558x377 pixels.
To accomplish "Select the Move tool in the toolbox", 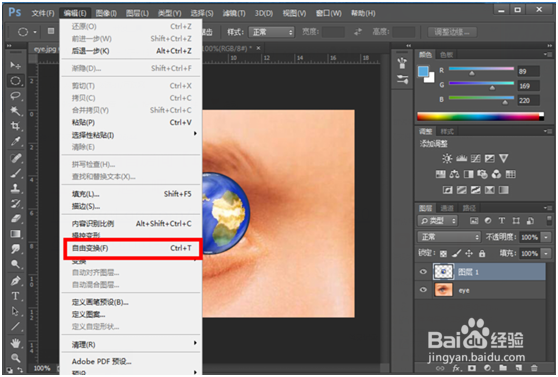I will click(15, 65).
